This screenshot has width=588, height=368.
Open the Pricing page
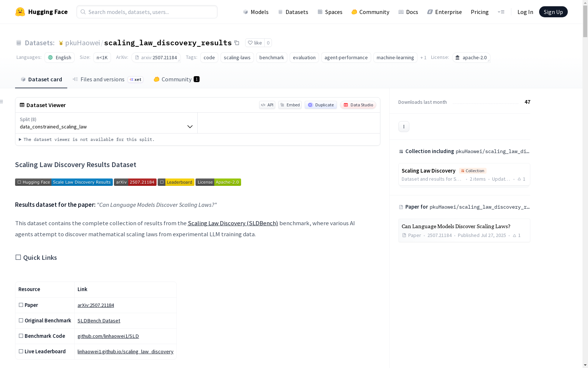(x=480, y=12)
